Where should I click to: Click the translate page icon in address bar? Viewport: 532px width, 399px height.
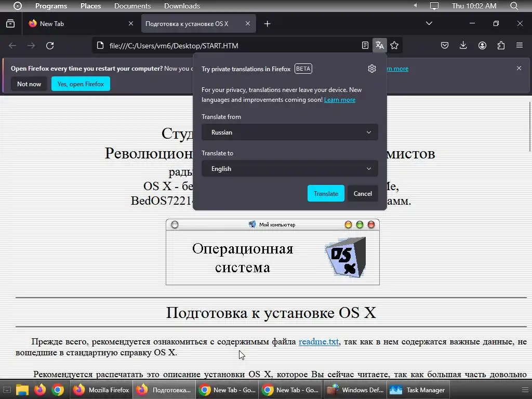tap(380, 45)
